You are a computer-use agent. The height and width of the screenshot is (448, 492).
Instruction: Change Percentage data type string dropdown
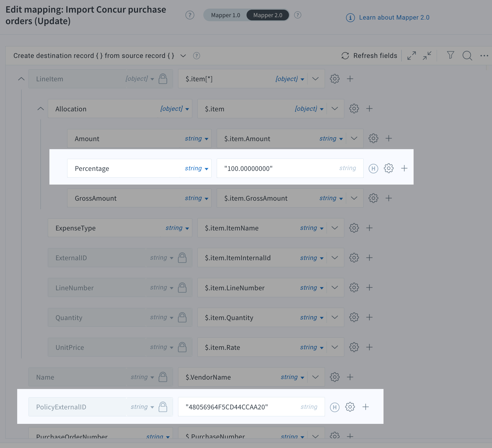196,168
